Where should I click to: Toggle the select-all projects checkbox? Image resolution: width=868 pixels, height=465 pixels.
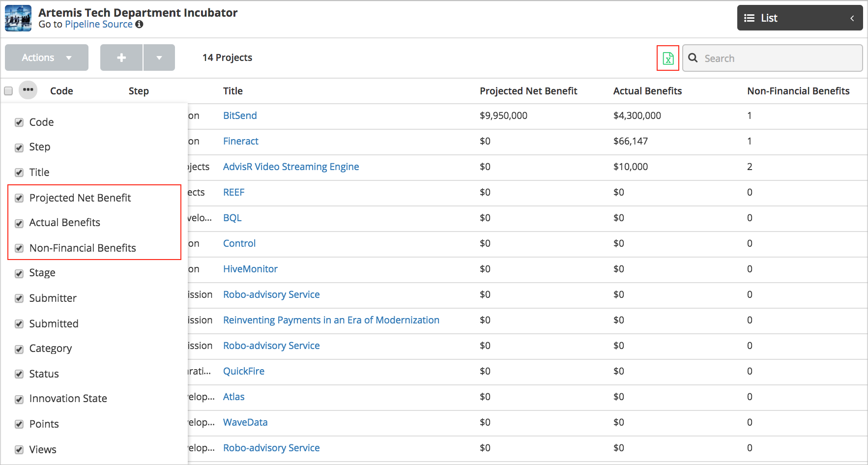point(8,91)
